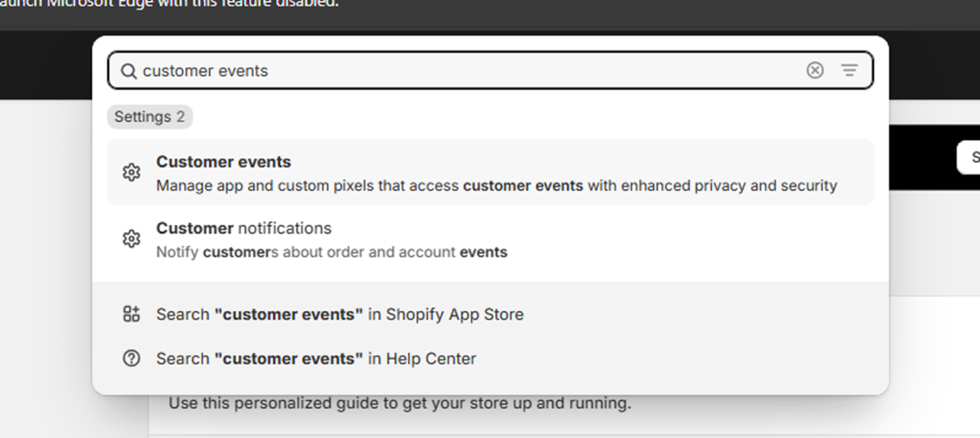Open the Customer events settings result
The image size is (980, 438).
pos(490,173)
